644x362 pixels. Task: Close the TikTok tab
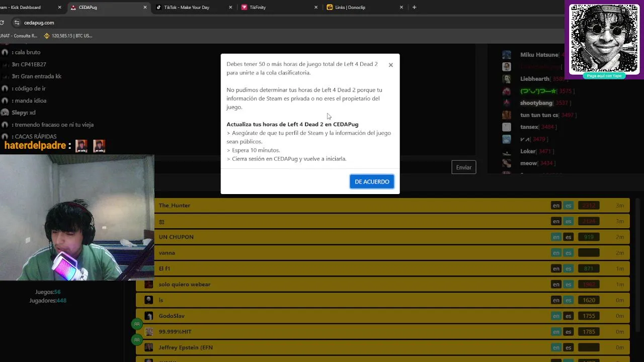point(230,8)
